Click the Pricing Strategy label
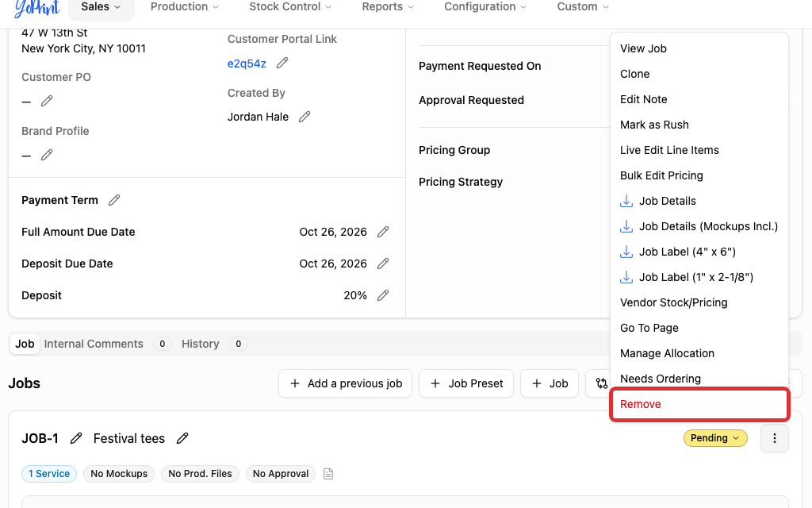The image size is (812, 508). point(461,182)
